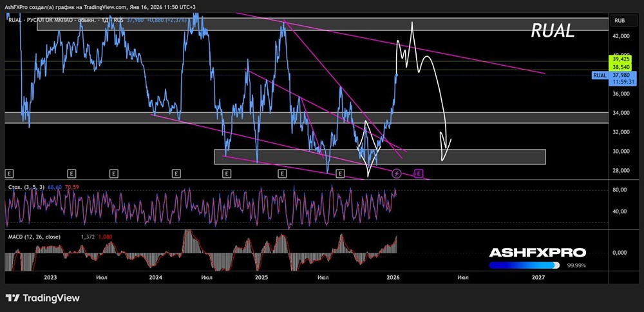Click the MACD signal value 1,080
This screenshot has width=644, height=312.
click(105, 237)
